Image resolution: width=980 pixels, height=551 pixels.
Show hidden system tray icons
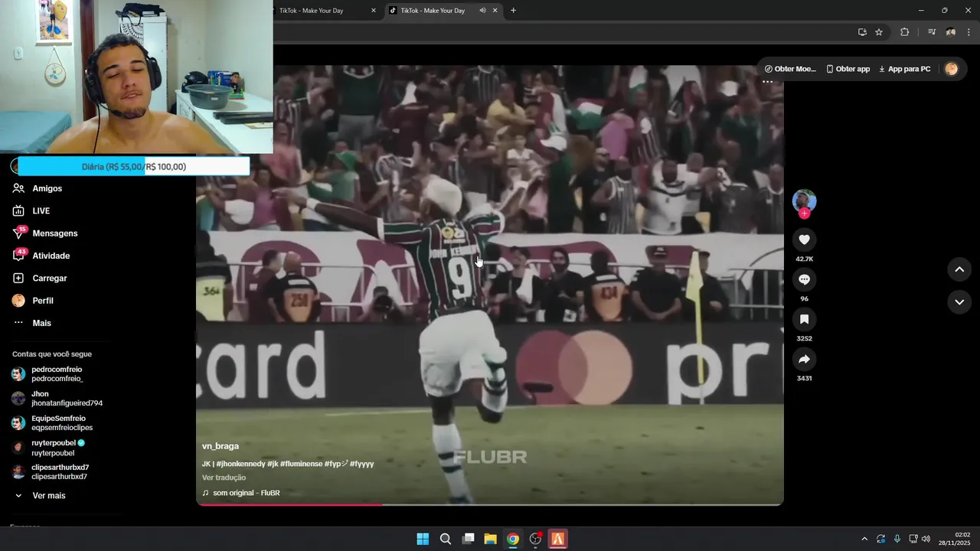(864, 539)
